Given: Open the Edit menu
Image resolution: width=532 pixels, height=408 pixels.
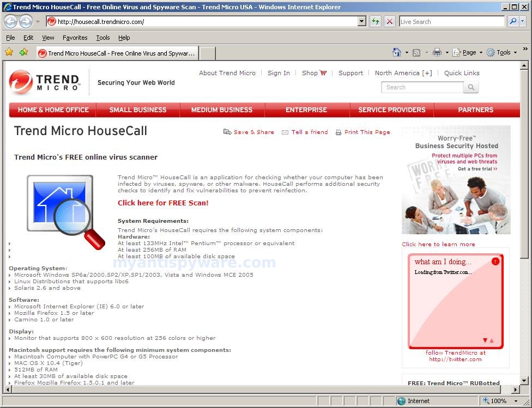Looking at the screenshot, I should 28,38.
